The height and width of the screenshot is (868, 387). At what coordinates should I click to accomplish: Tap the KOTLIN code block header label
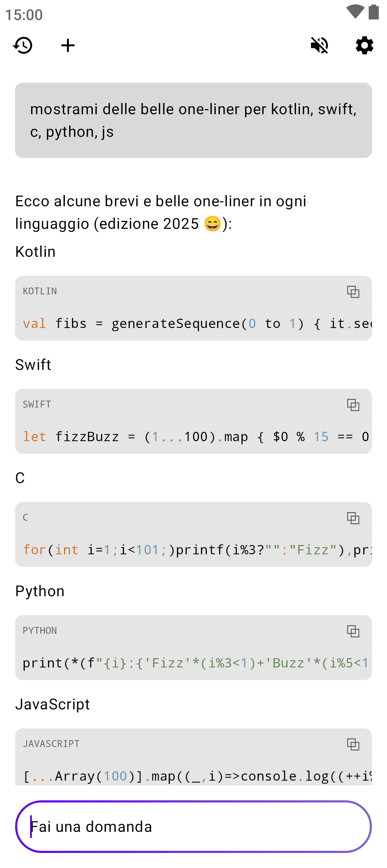click(40, 291)
